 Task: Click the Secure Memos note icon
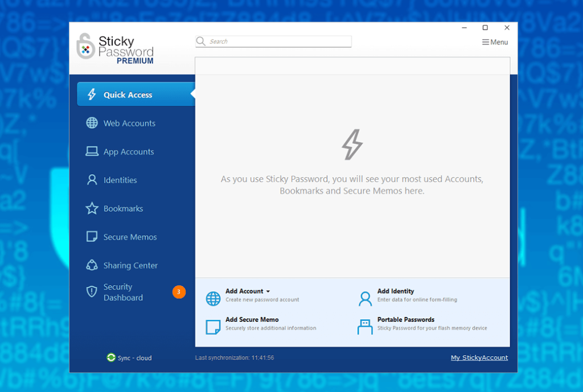92,237
